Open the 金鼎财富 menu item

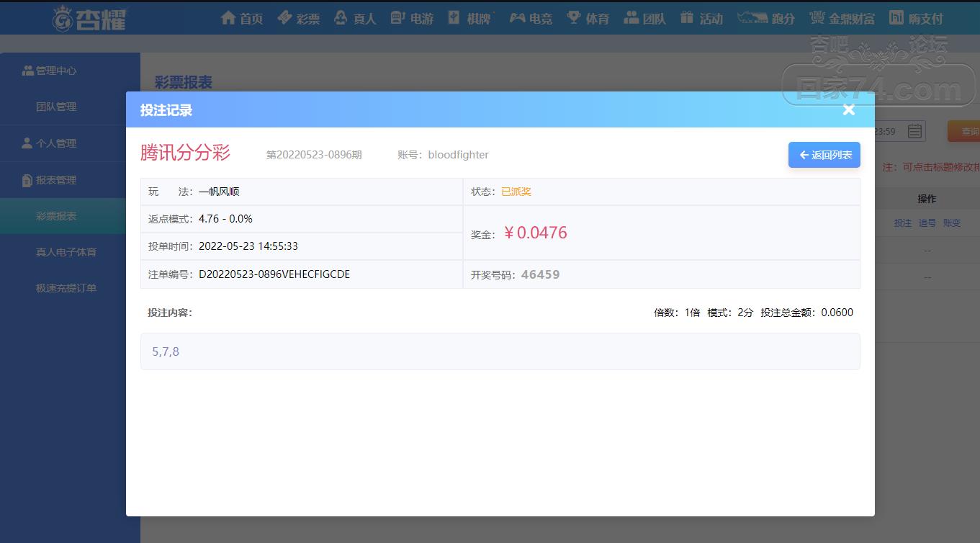[842, 18]
